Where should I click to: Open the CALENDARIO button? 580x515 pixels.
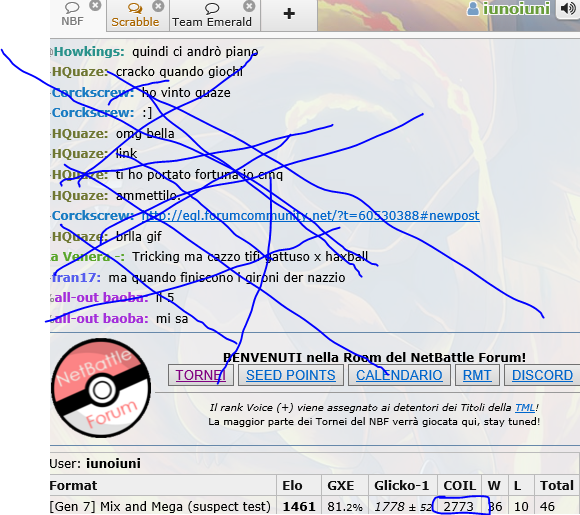[399, 375]
